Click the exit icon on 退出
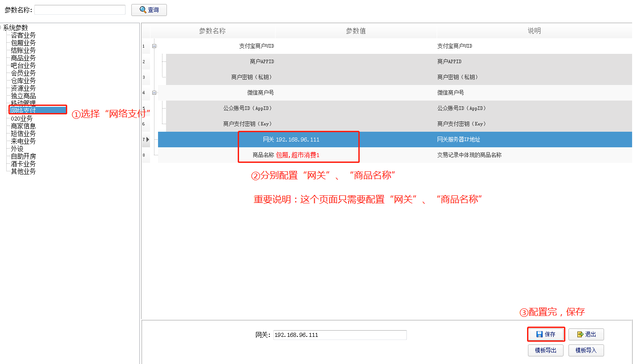Screen dimensions: 633x364 tap(580, 334)
